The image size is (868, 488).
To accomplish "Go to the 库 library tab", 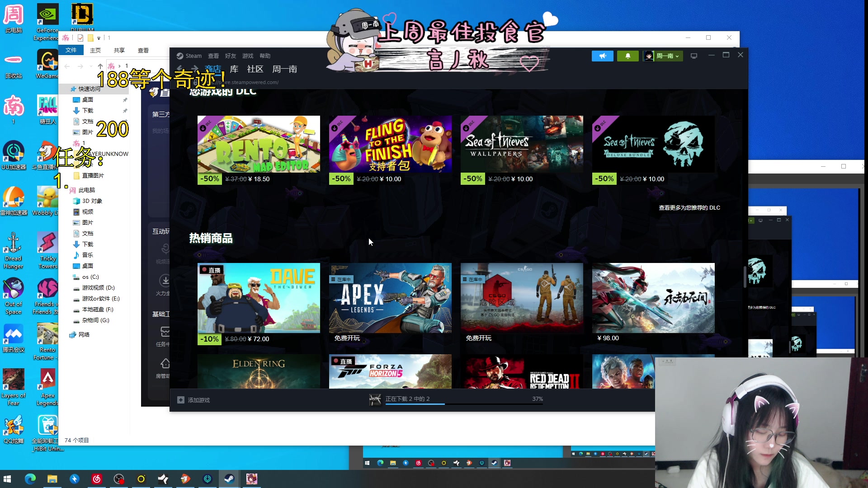I will point(234,69).
